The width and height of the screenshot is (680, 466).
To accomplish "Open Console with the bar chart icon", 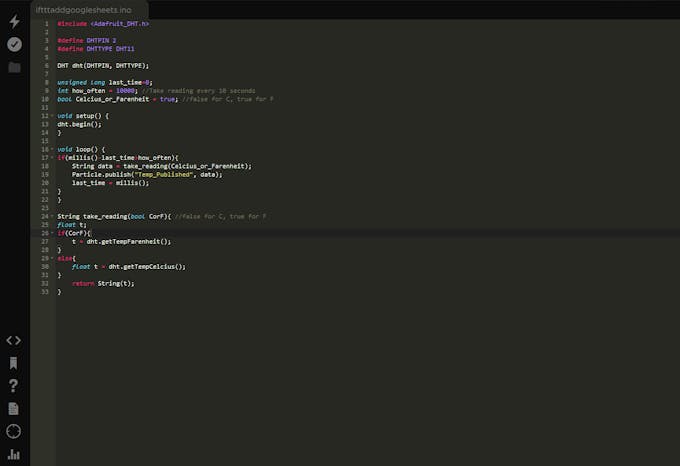I will pyautogui.click(x=13, y=454).
